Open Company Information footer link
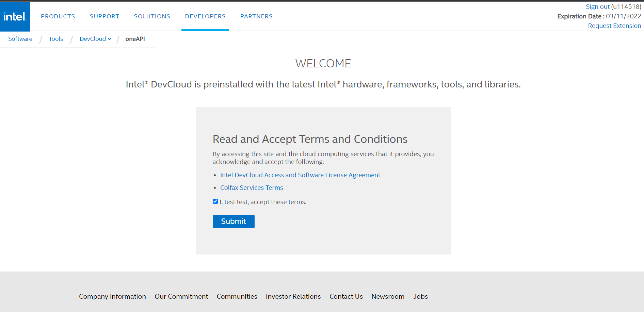Screen dimensions: 644x312 pos(112,296)
